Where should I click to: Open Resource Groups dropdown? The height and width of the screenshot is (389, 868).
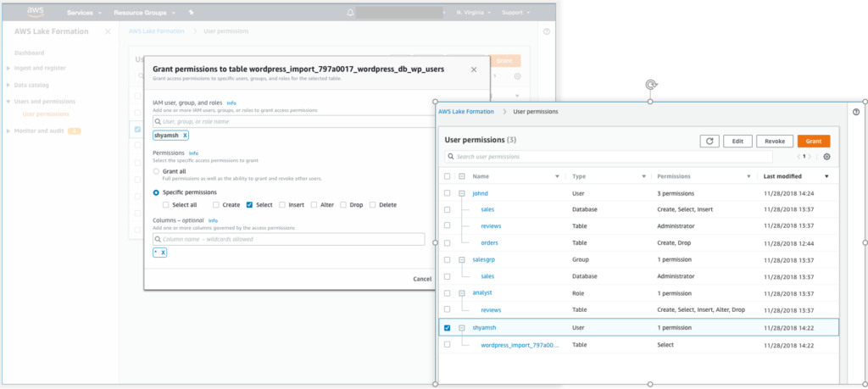(144, 12)
